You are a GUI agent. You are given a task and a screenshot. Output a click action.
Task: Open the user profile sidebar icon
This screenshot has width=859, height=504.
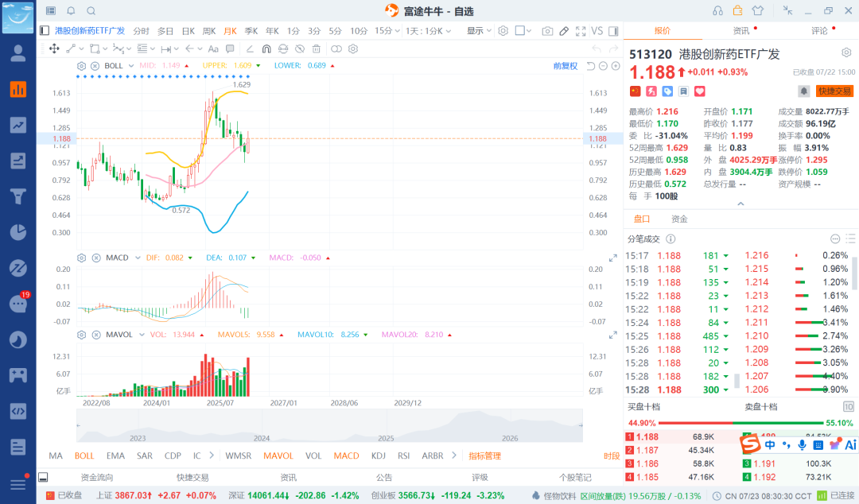click(18, 53)
